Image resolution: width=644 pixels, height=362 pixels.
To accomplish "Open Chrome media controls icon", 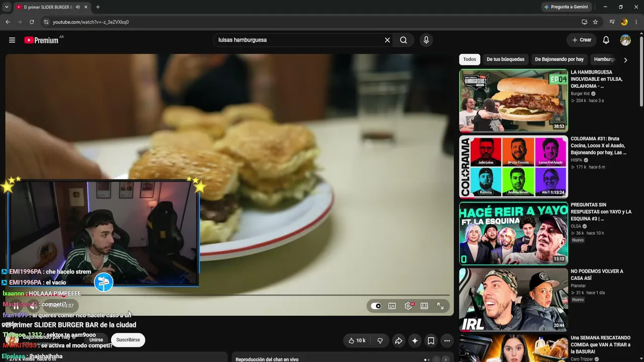I will tap(612, 22).
